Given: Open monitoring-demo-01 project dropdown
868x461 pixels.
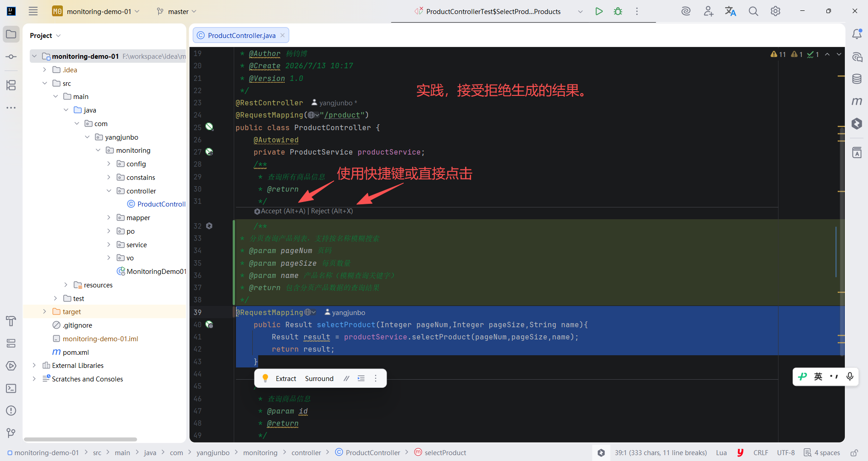Looking at the screenshot, I should [96, 11].
